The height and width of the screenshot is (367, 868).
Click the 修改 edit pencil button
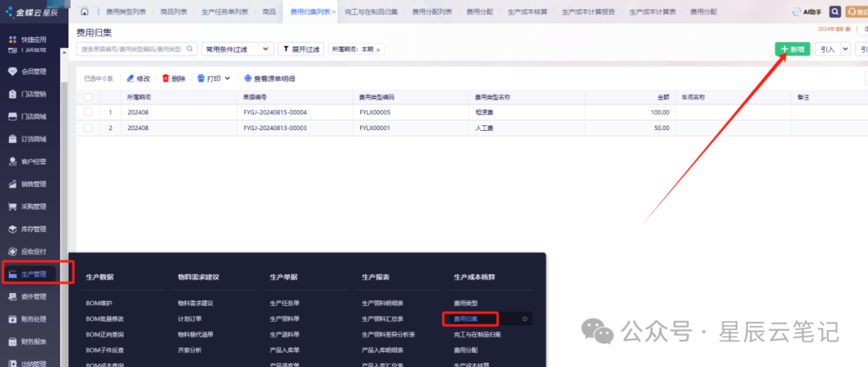pos(138,79)
